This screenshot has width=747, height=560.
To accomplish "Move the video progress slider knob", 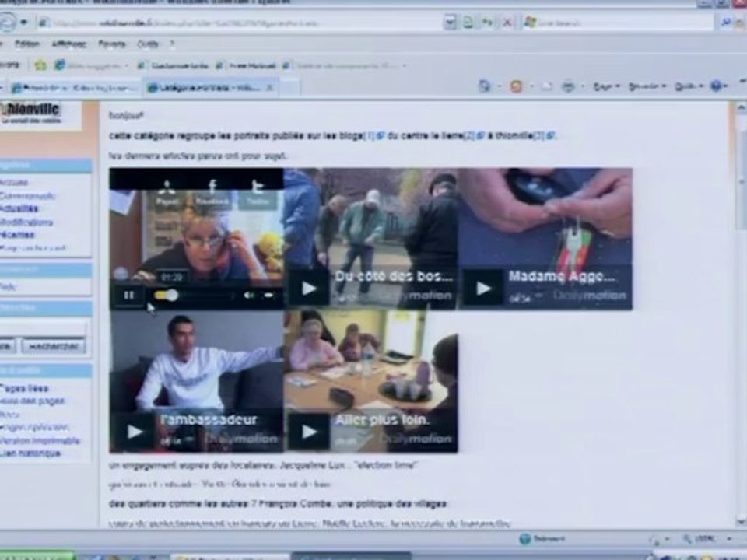I will click(170, 296).
